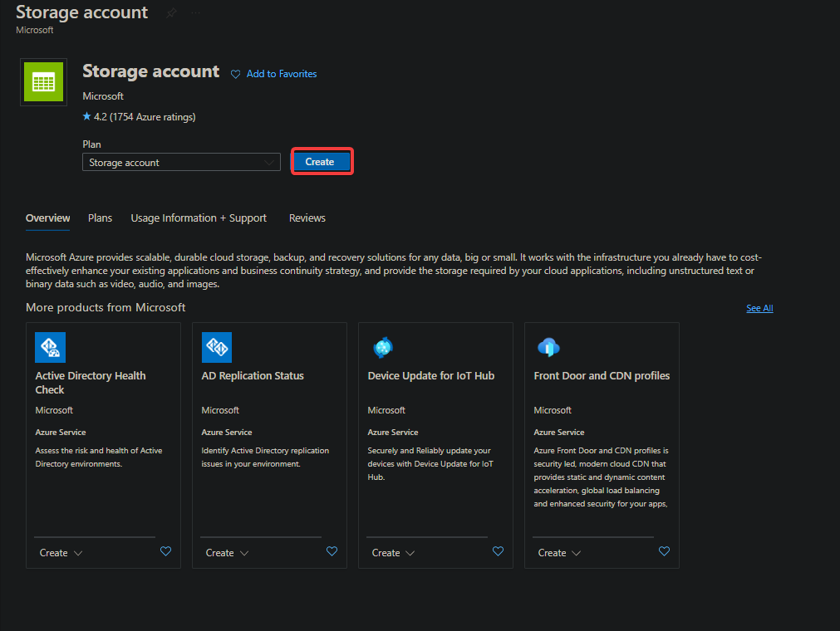Favorite Active Directory Health Check with heart
The height and width of the screenshot is (631, 840).
click(166, 551)
